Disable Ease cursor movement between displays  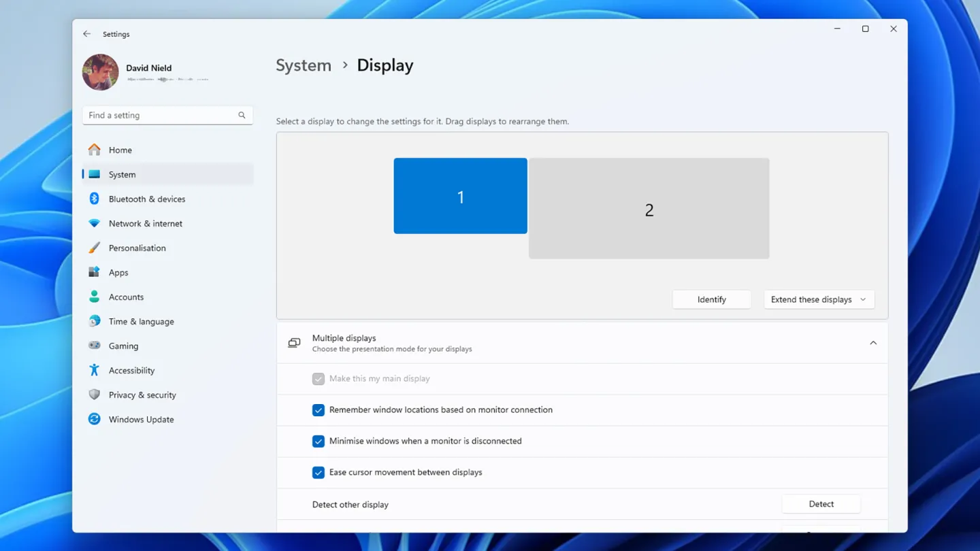(318, 473)
